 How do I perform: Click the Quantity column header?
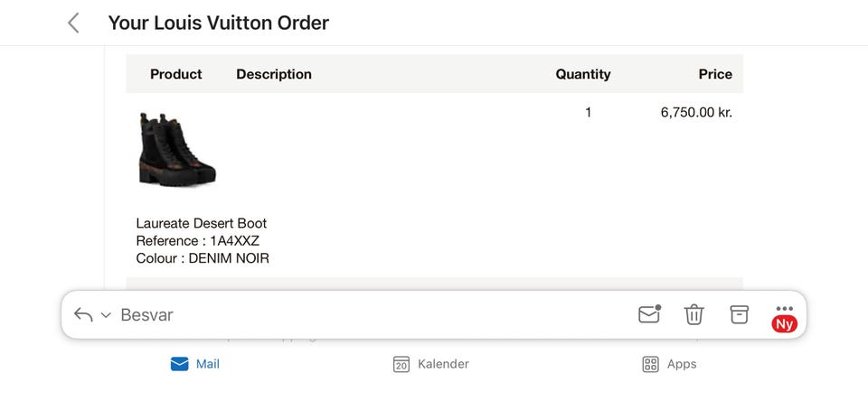pos(583,74)
